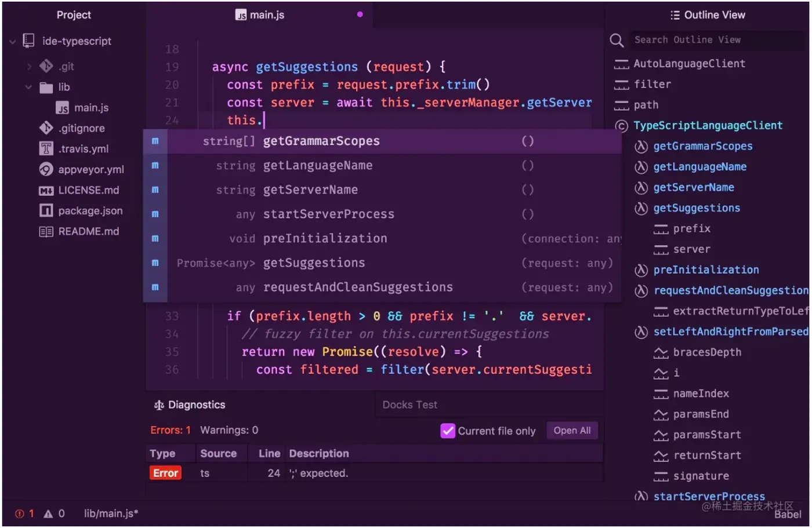The height and width of the screenshot is (528, 812).
Task: Choose getLanguageName from the autocomplete list
Action: (382, 166)
